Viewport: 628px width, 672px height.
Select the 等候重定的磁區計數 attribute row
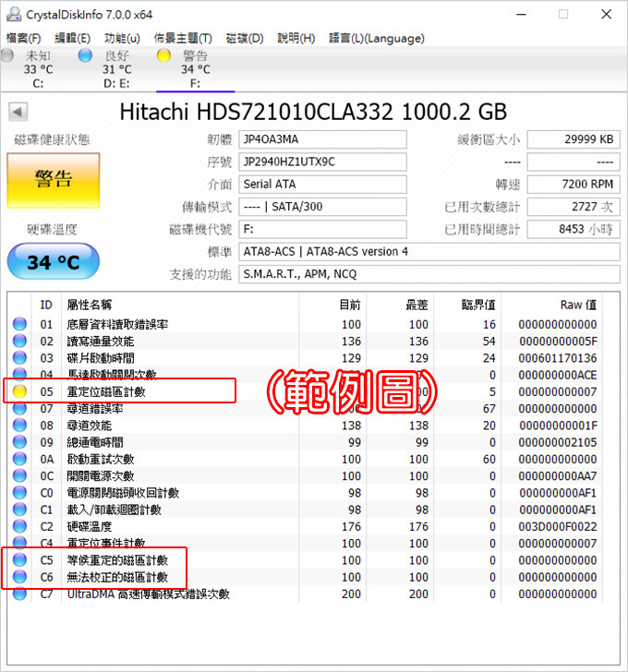[x=305, y=559]
